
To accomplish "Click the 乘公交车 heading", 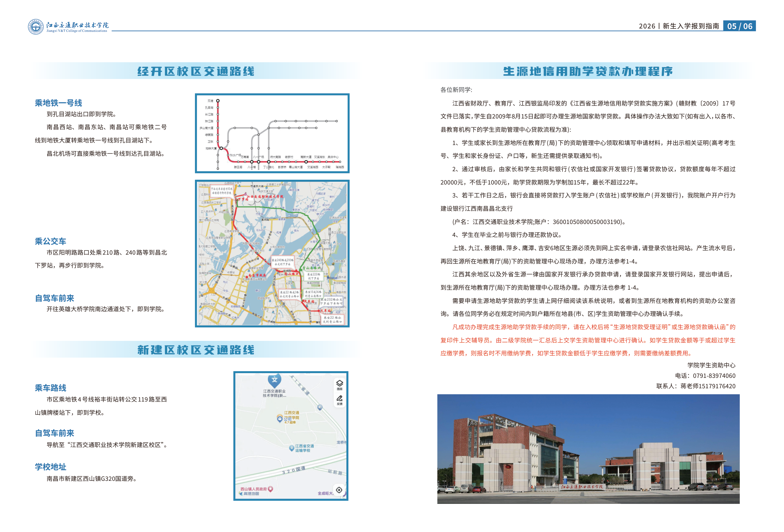I will (x=51, y=241).
